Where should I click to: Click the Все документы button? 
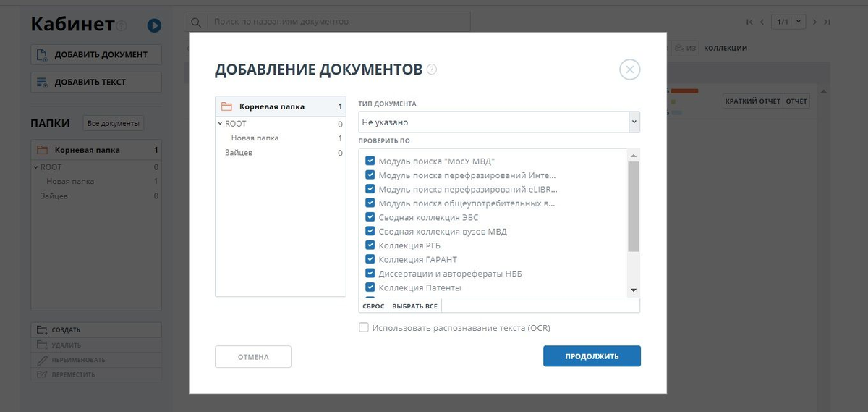pyautogui.click(x=114, y=123)
